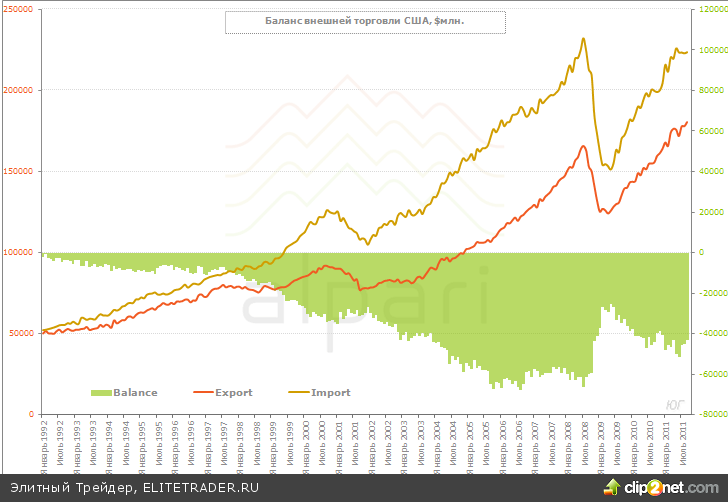The width and height of the screenshot is (728, 502).
Task: Click the chart title Баланс внешней торговли США
Action: tap(364, 21)
